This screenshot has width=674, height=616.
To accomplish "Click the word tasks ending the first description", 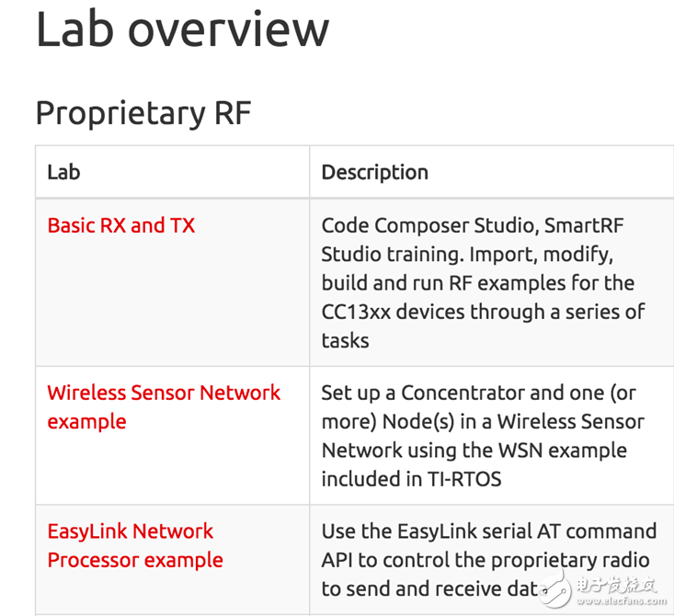I will [345, 340].
